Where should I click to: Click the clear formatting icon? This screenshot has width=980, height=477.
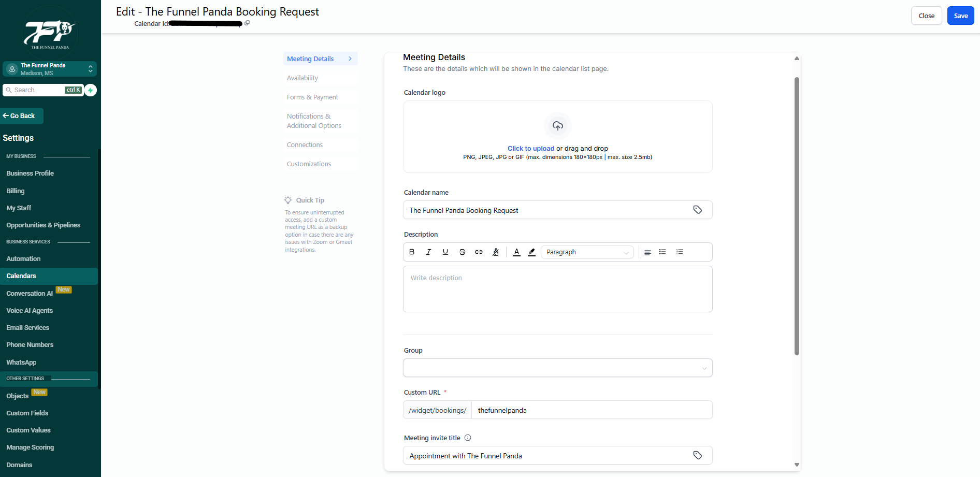pyautogui.click(x=496, y=252)
